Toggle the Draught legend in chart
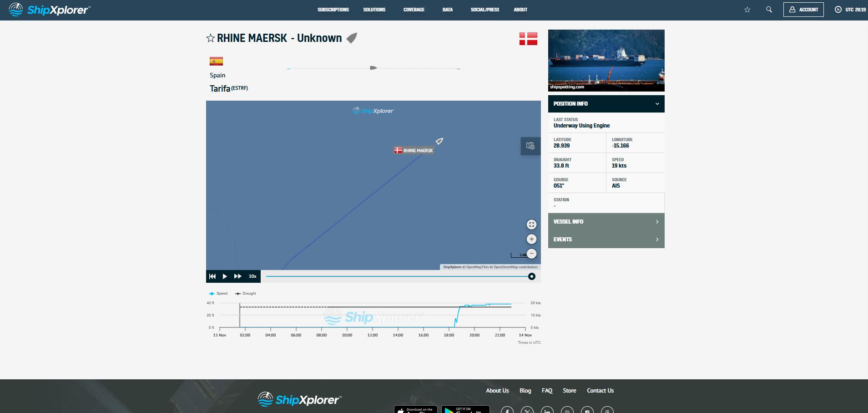The width and height of the screenshot is (868, 413). [x=246, y=293]
